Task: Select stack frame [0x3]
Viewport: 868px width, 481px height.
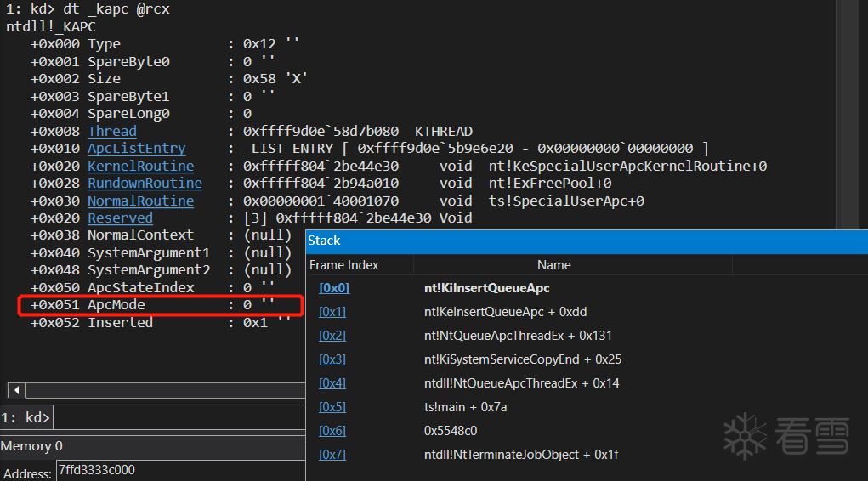Action: (x=332, y=359)
